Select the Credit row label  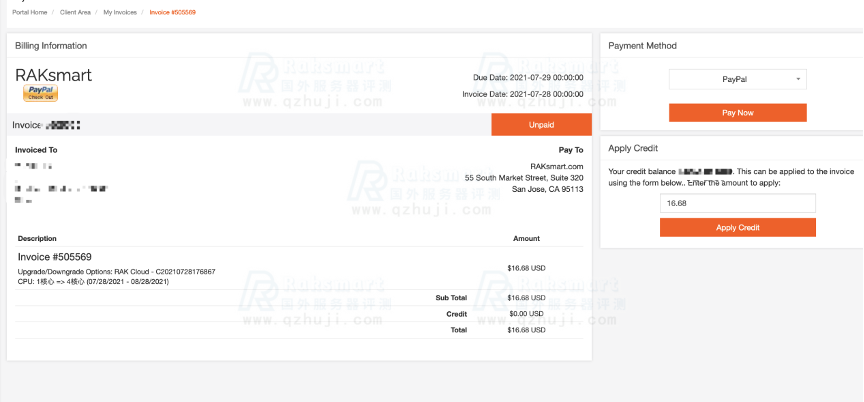pyautogui.click(x=457, y=314)
